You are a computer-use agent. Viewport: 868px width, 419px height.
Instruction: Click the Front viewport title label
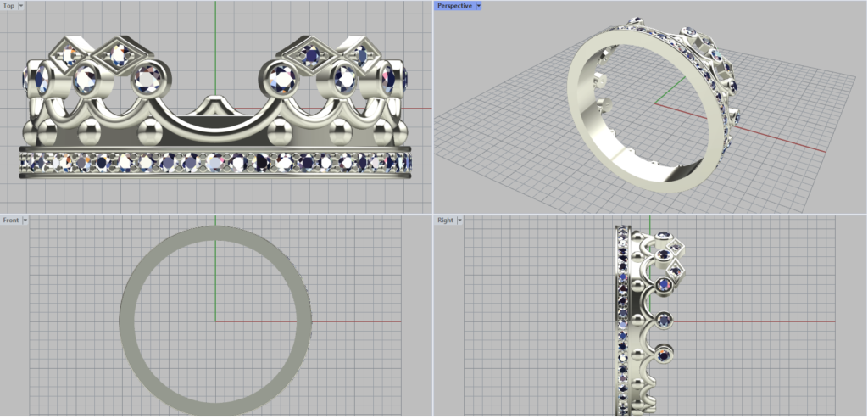[x=11, y=221]
